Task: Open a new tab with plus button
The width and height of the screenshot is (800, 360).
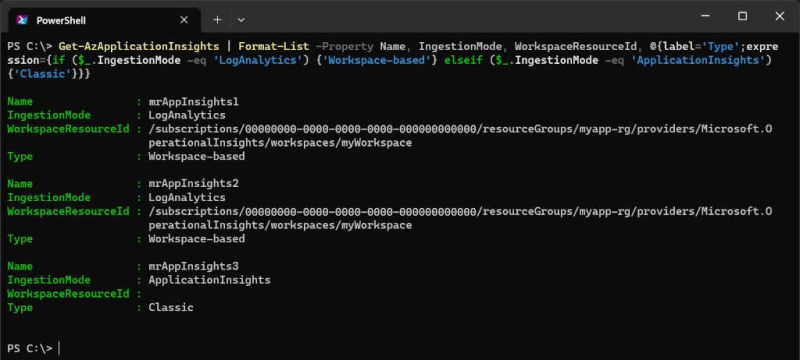Action: (x=217, y=20)
